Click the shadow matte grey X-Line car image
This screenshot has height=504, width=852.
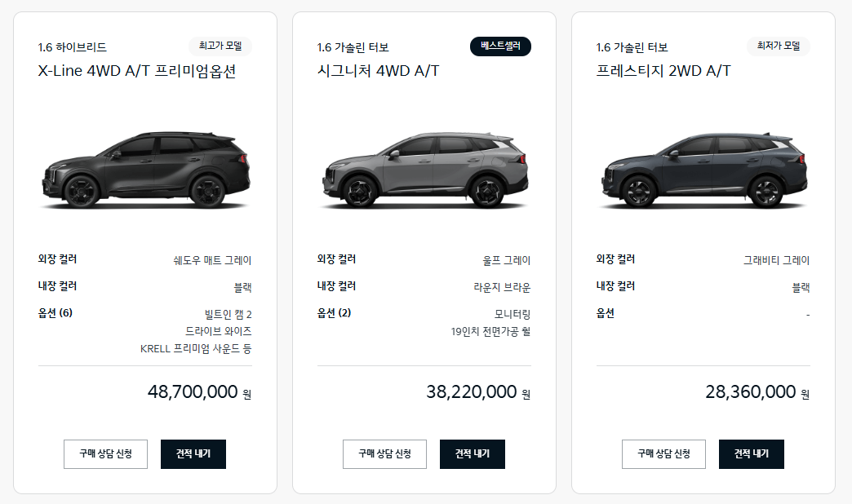point(144,171)
